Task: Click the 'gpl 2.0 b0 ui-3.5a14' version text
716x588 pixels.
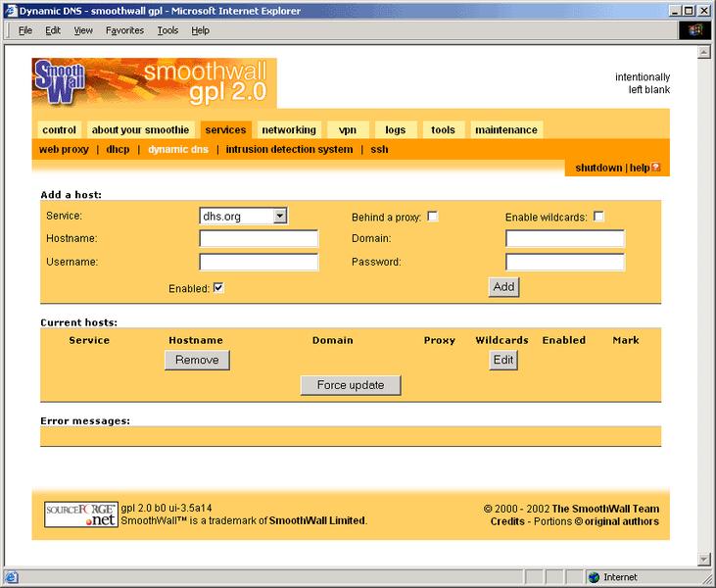Action: pos(167,508)
